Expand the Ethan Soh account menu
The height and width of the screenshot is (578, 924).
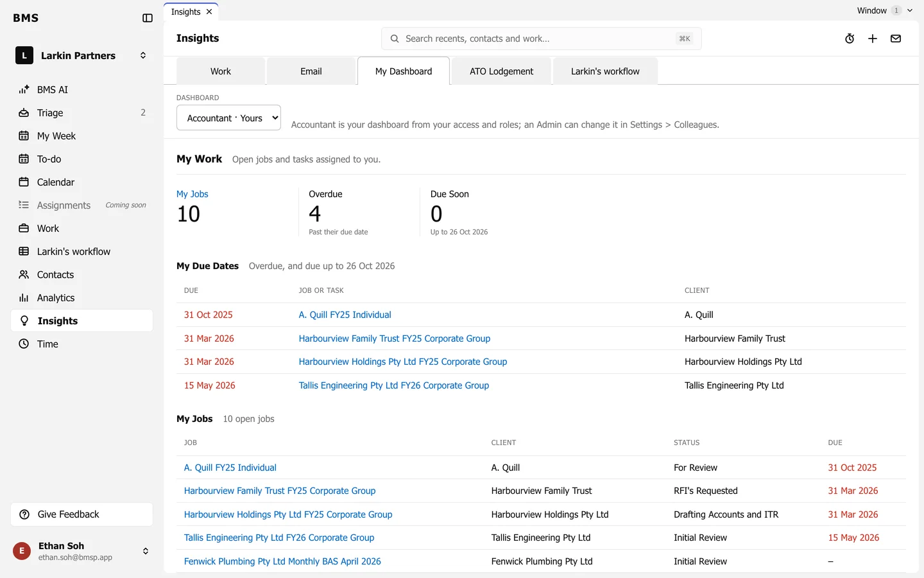(x=146, y=551)
